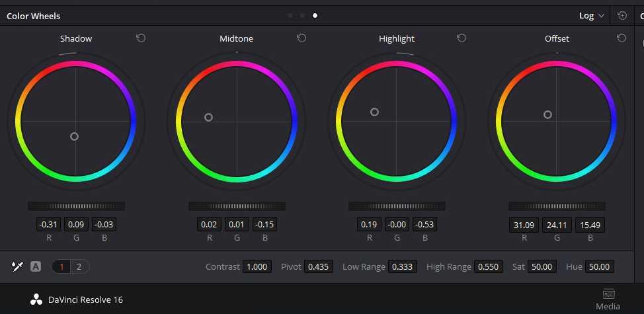
Task: Click the Shadow B value -0.03
Action: [x=104, y=225]
